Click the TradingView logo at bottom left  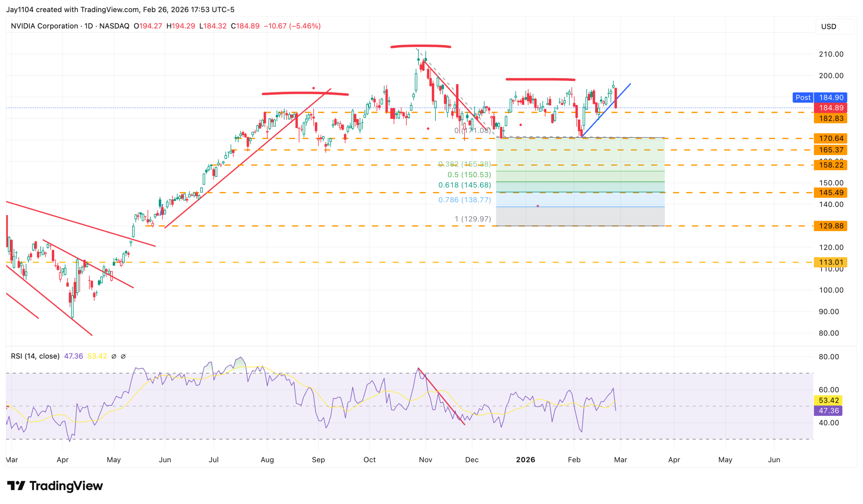55,485
